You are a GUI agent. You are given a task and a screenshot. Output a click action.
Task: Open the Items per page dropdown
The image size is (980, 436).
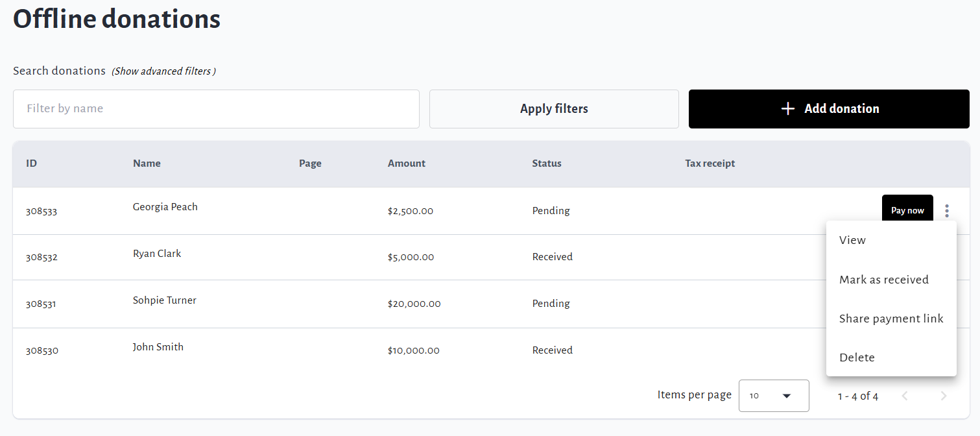(x=774, y=396)
